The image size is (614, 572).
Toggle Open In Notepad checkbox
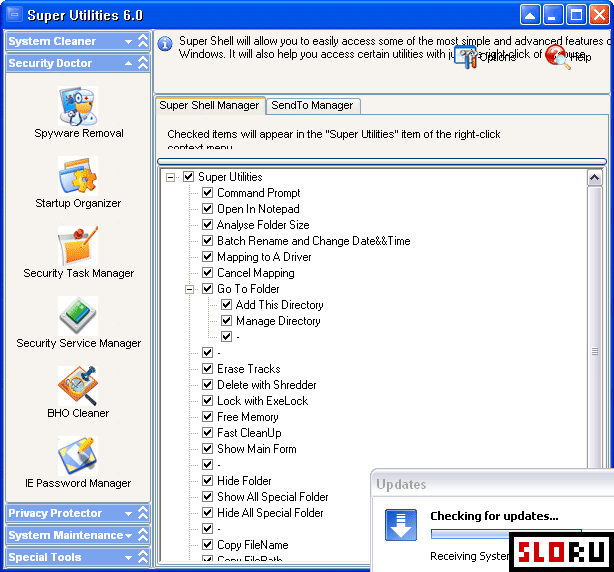(x=208, y=209)
